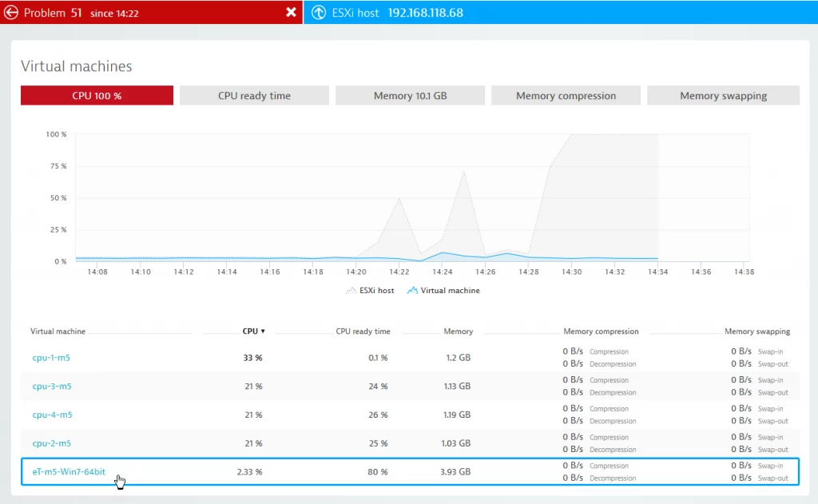Click the up arrow icon beside ESXi host
This screenshot has height=504, width=818.
pyautogui.click(x=319, y=13)
